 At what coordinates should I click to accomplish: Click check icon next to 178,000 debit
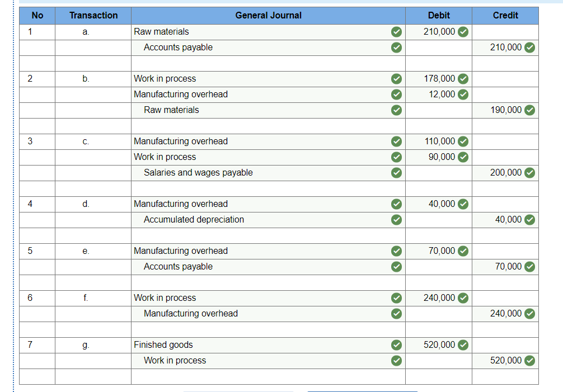463,78
